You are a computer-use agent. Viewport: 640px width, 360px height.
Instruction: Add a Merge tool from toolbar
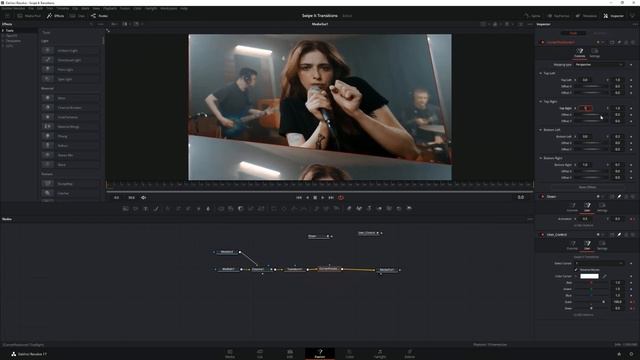point(221,209)
